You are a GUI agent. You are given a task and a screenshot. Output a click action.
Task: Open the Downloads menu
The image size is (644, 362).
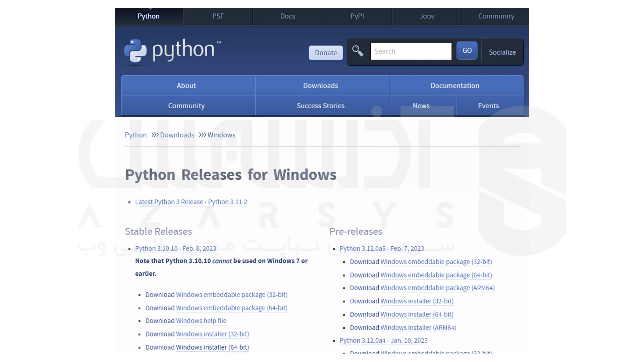[x=320, y=85]
